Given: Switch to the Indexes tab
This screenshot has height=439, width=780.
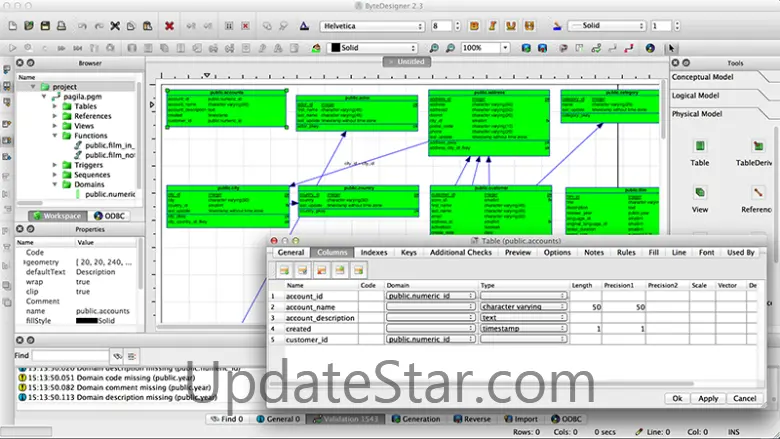Looking at the screenshot, I should coord(374,253).
